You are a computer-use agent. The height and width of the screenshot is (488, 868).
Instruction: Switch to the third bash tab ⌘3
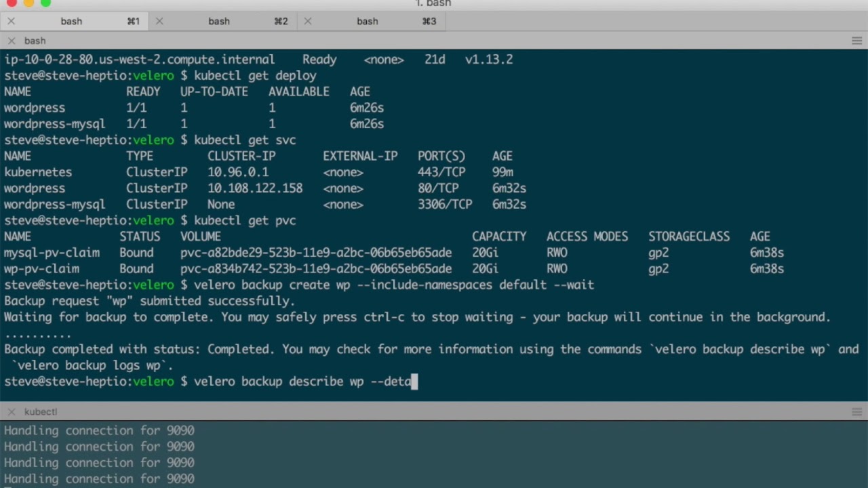[x=371, y=21]
